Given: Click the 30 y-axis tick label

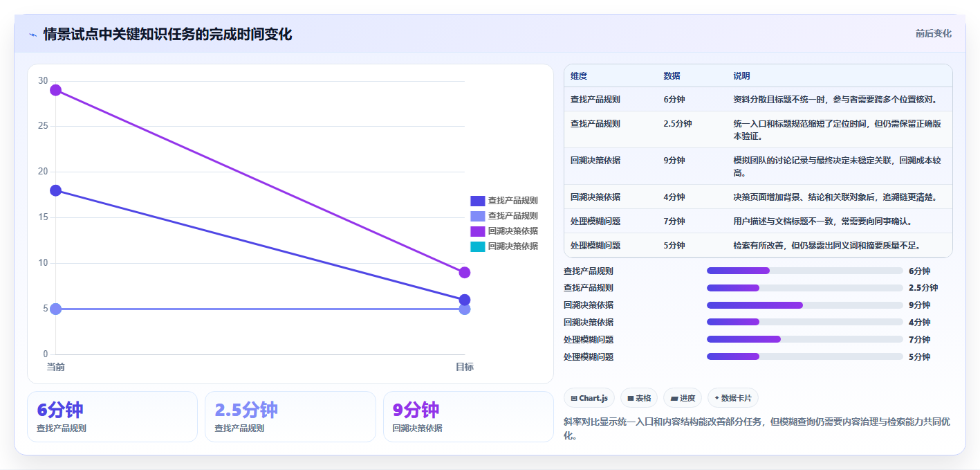Looking at the screenshot, I should click(x=43, y=81).
